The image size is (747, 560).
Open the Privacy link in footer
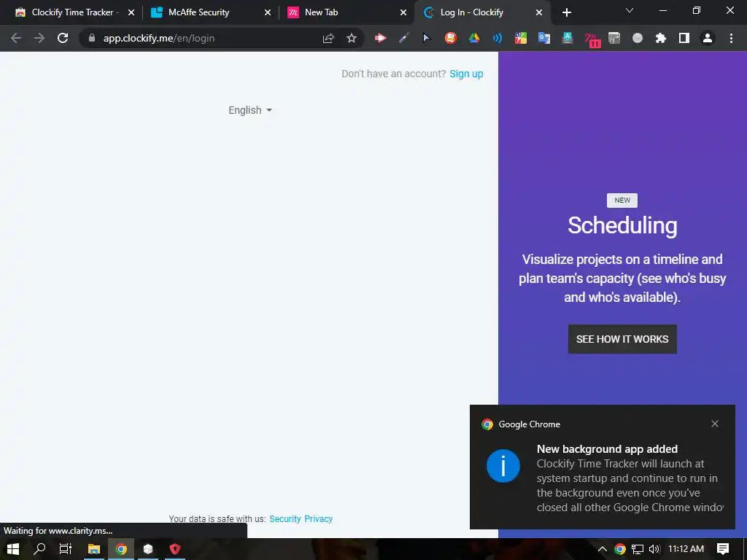coord(318,518)
